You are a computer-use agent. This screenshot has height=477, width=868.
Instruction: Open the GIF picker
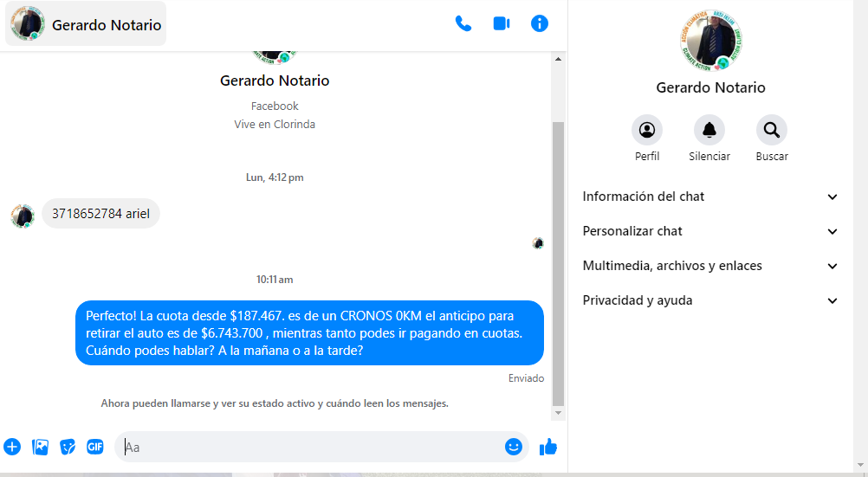[95, 447]
